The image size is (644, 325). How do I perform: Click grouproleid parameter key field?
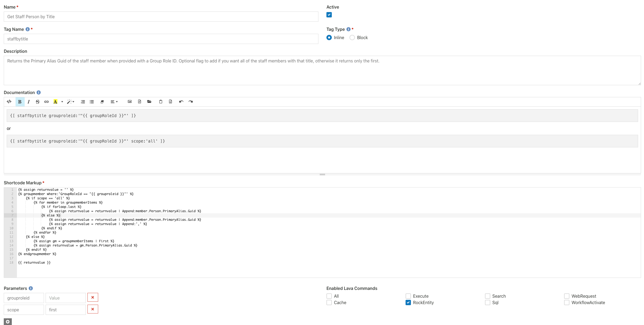click(24, 298)
